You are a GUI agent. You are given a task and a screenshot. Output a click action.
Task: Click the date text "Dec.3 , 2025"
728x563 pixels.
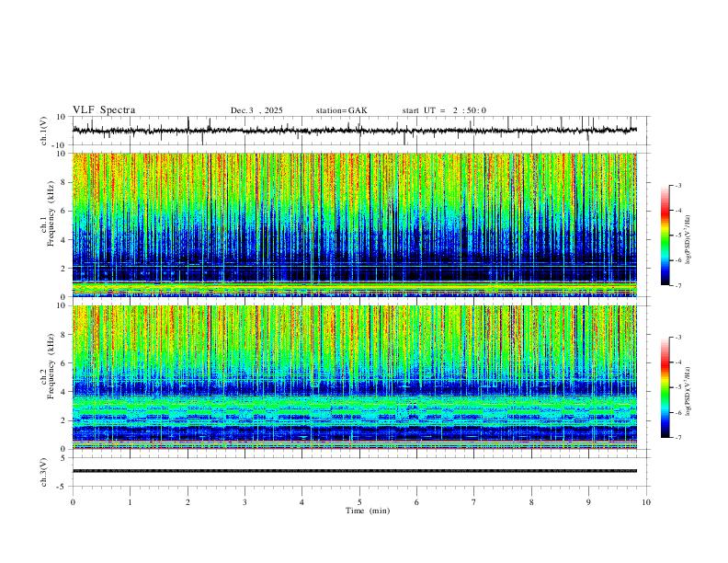256,110
